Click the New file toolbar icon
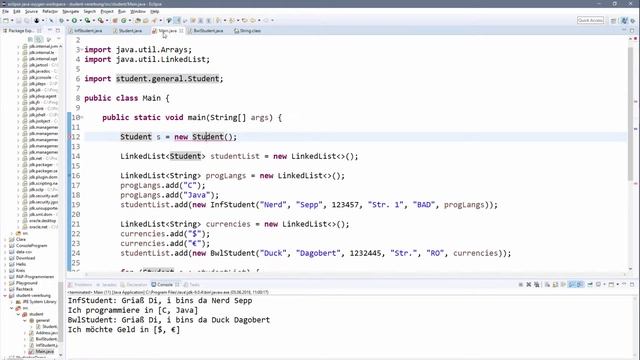The width and height of the screenshot is (640, 360). (6, 20)
